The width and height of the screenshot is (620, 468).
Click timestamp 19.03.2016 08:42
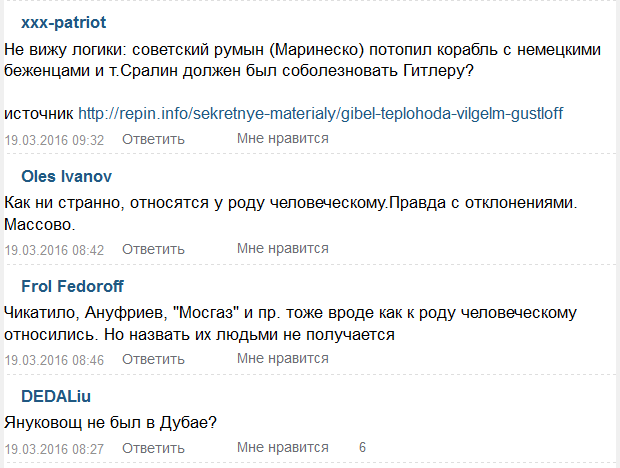click(x=55, y=250)
